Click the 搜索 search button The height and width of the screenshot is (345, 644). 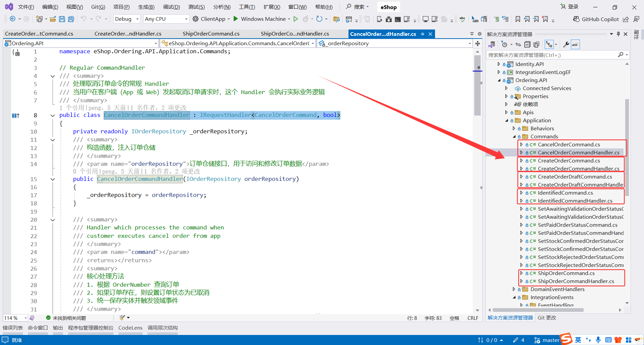(x=357, y=7)
